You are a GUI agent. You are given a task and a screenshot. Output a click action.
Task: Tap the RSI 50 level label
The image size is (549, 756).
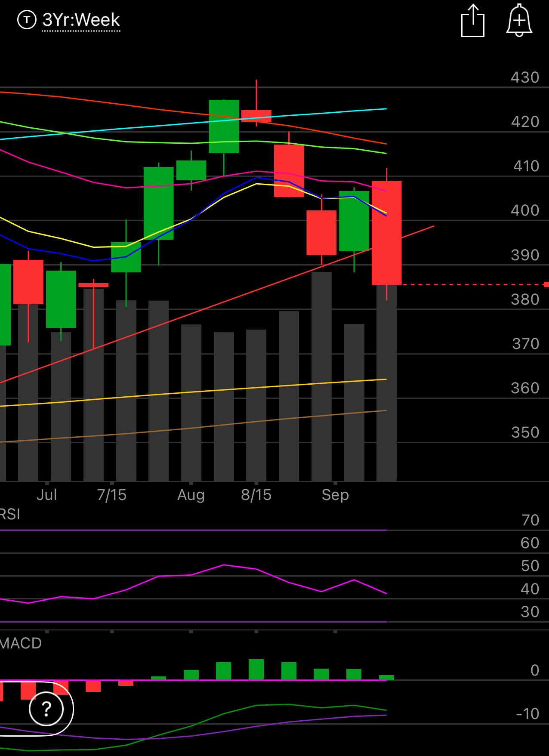point(530,566)
